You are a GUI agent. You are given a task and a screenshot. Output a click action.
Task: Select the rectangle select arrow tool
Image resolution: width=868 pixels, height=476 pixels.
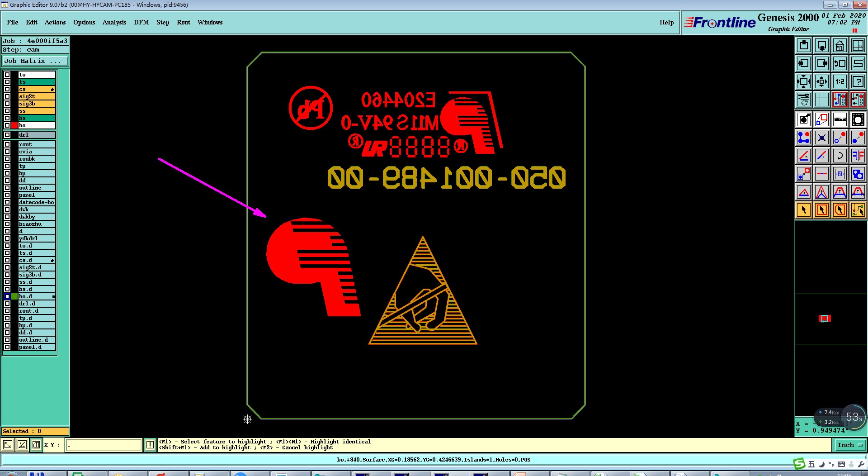[821, 210]
